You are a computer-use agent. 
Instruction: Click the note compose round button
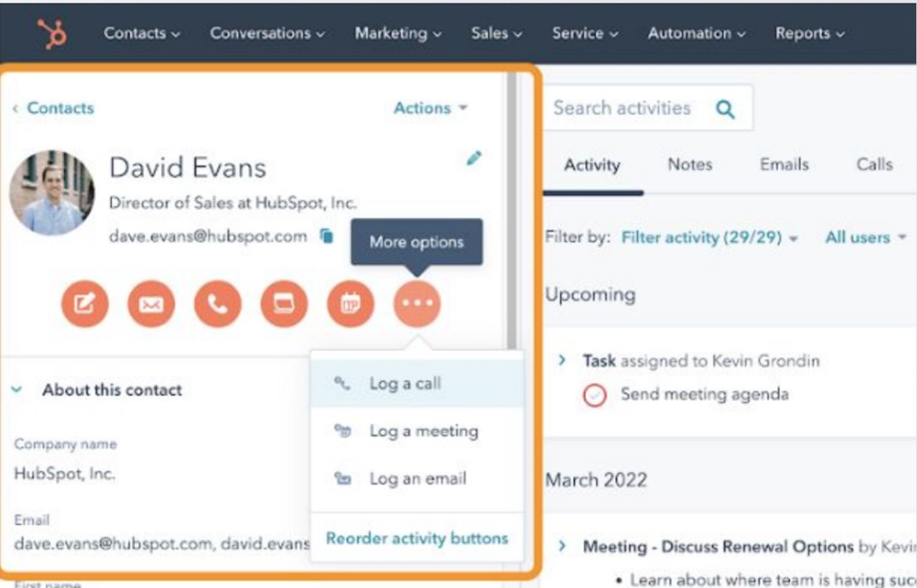coord(85,303)
